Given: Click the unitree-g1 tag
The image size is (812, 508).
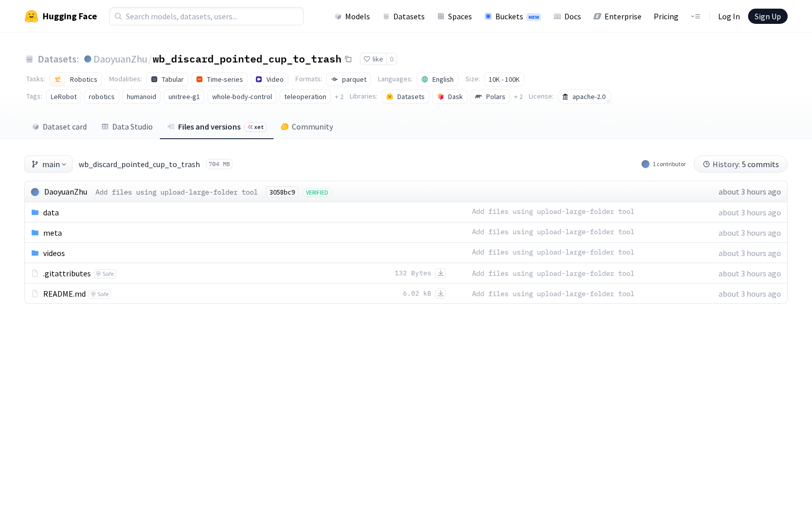Looking at the screenshot, I should [x=184, y=97].
